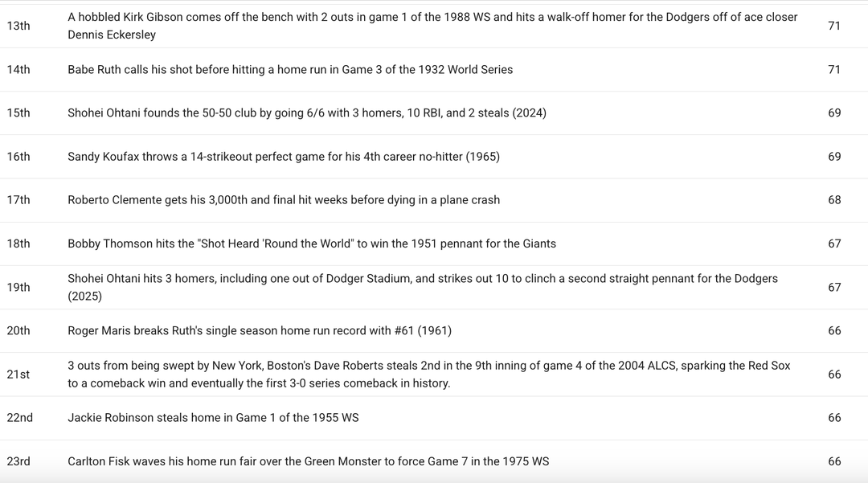Click the Kirk Gibson walk-off homer entry
Screen dimensions: 868x483
point(432,26)
